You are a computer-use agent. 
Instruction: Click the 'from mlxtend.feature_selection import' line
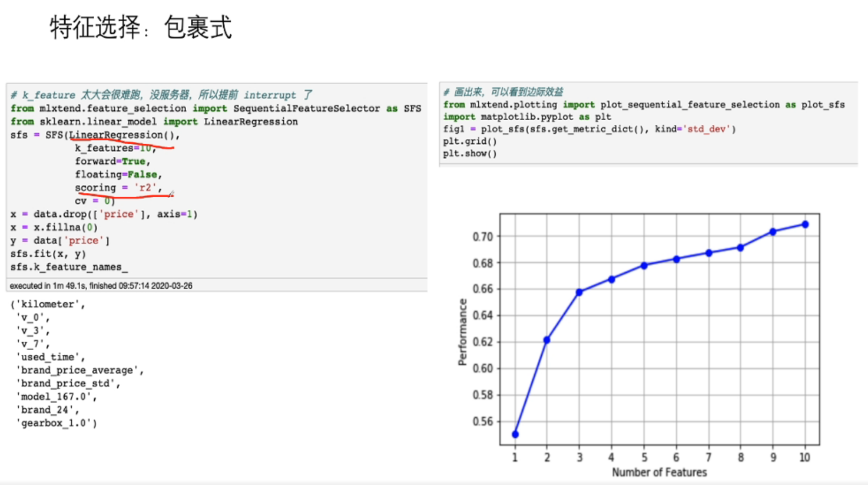point(216,108)
